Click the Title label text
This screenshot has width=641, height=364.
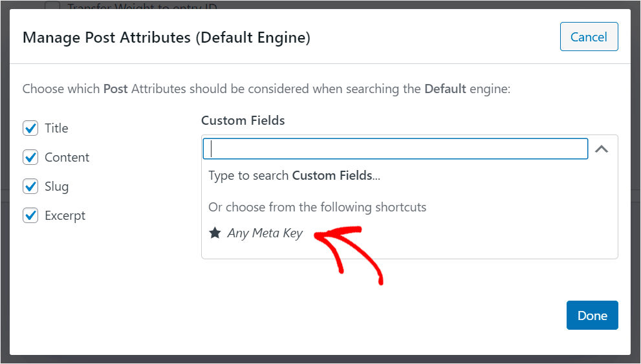click(56, 128)
